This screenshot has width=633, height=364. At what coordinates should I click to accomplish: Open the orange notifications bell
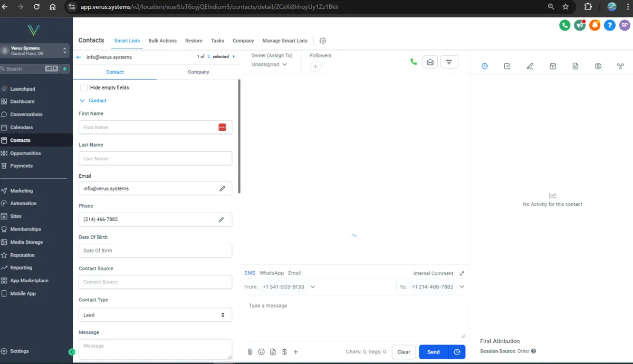click(594, 25)
